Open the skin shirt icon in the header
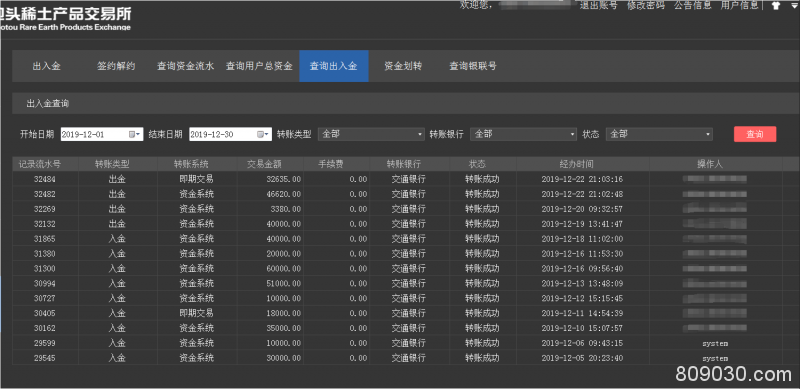 pos(776,6)
